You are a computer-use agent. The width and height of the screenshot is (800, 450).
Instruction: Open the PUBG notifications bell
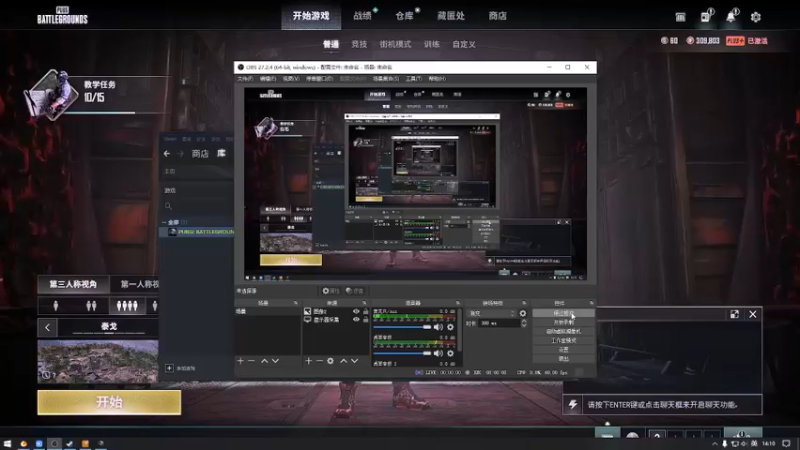[731, 16]
